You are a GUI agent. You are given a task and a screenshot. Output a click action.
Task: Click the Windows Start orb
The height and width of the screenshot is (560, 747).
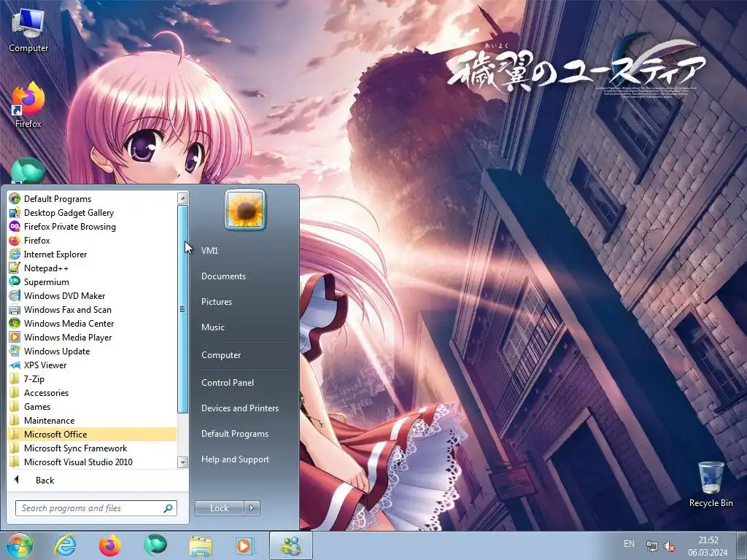(20, 546)
